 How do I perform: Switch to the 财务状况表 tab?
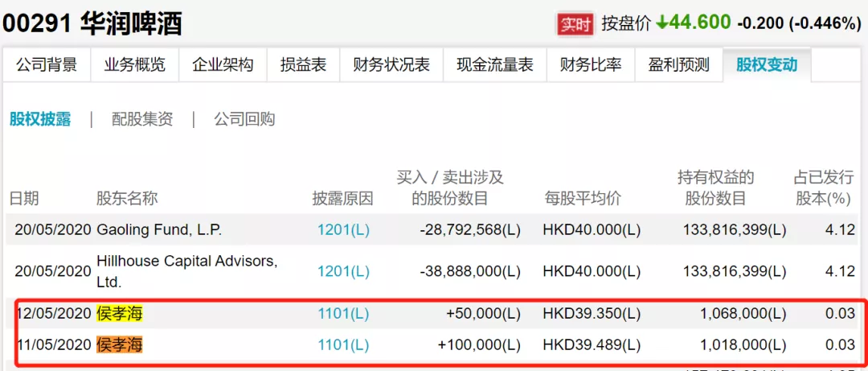(x=391, y=65)
